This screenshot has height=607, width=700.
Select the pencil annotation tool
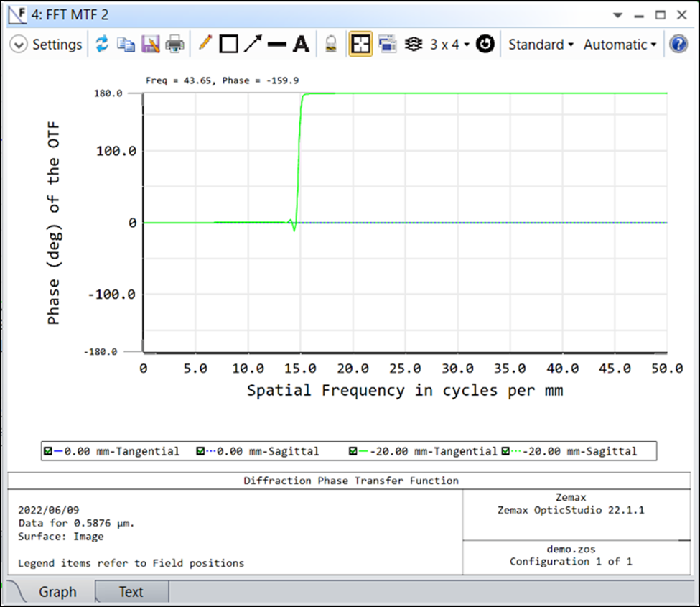coord(205,45)
